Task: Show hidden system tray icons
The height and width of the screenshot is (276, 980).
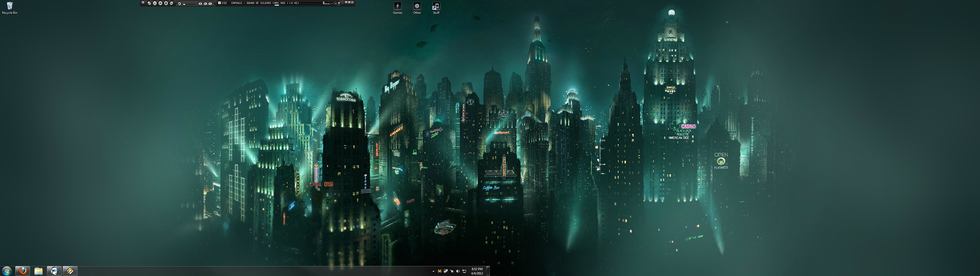Action: click(434, 271)
